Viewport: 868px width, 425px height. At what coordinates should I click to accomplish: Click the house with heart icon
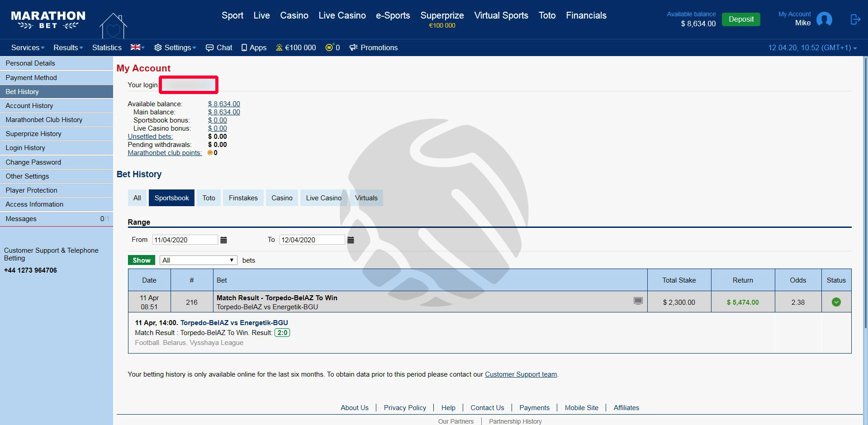[113, 26]
